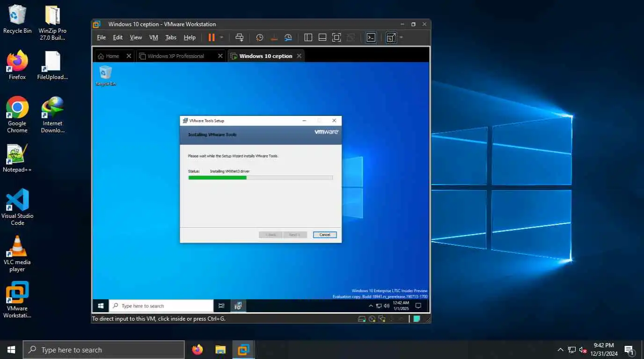Select the Notepad++ desktop shortcut

(17, 158)
